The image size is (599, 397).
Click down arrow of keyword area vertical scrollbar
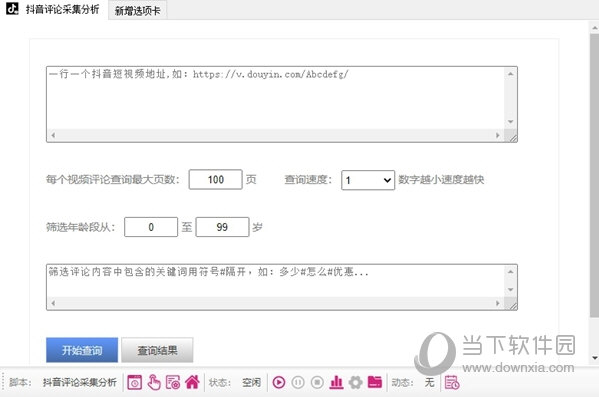click(511, 290)
